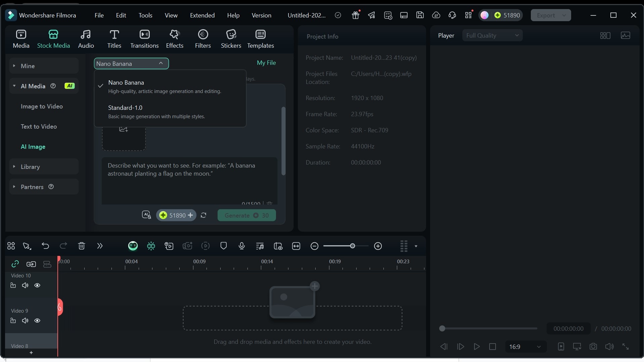Screen dimensions: 644x362
Task: Open the headset support icon
Action: (x=452, y=15)
